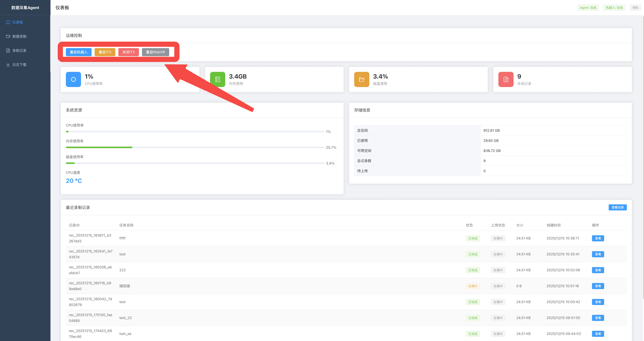This screenshot has height=341, width=644.
Task: Click the red 关闭ITX button
Action: coord(128,52)
